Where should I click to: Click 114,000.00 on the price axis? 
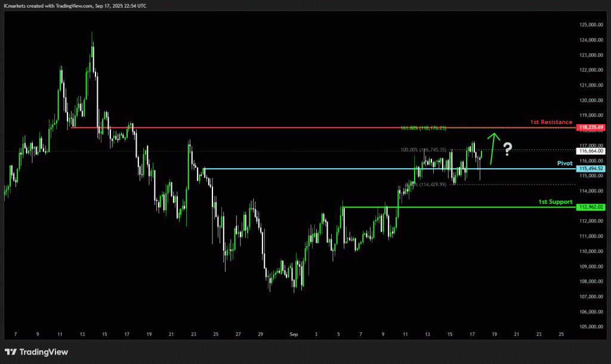[591, 191]
